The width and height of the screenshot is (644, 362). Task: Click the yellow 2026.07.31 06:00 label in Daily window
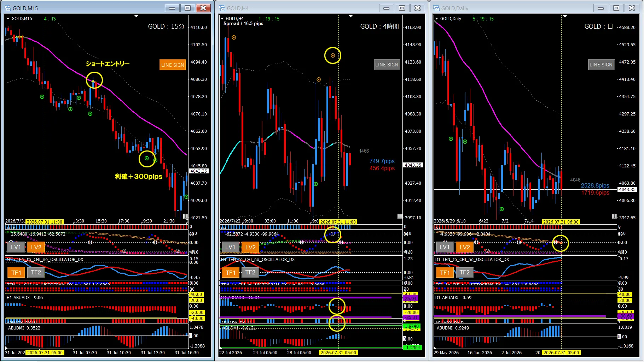561,222
